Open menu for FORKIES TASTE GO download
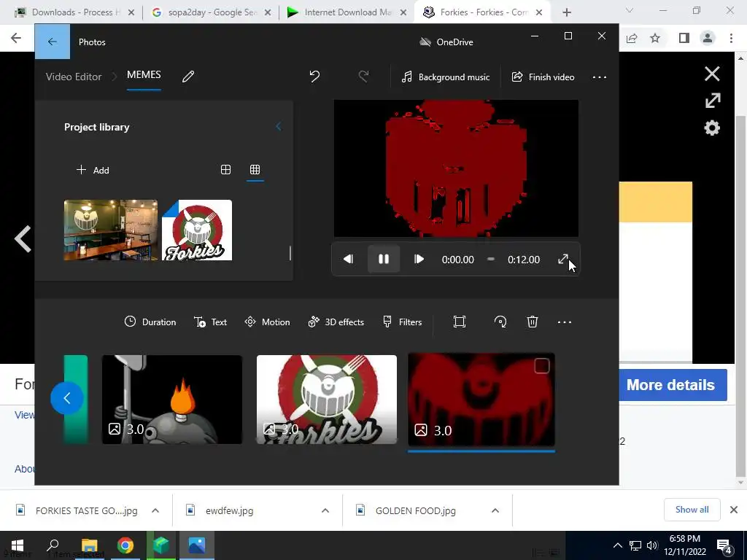Screen dimensions: 747x560 tap(155, 510)
